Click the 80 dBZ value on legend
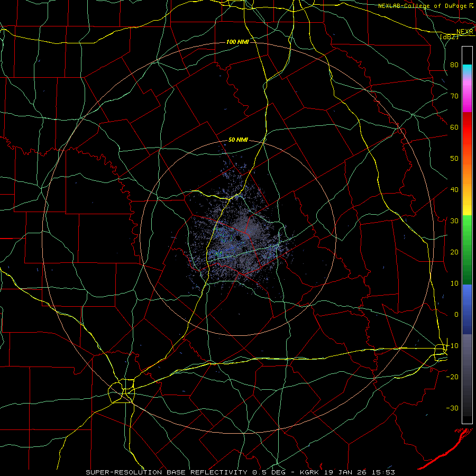 point(454,65)
